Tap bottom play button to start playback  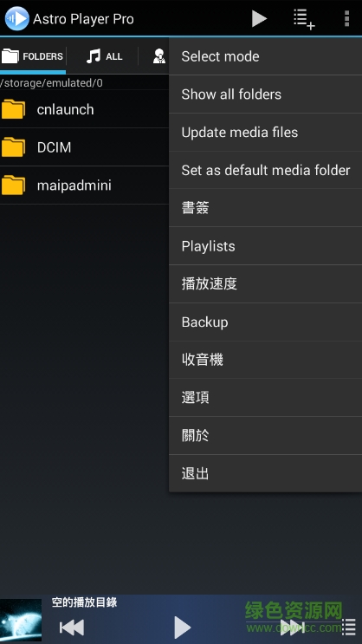pyautogui.click(x=182, y=628)
